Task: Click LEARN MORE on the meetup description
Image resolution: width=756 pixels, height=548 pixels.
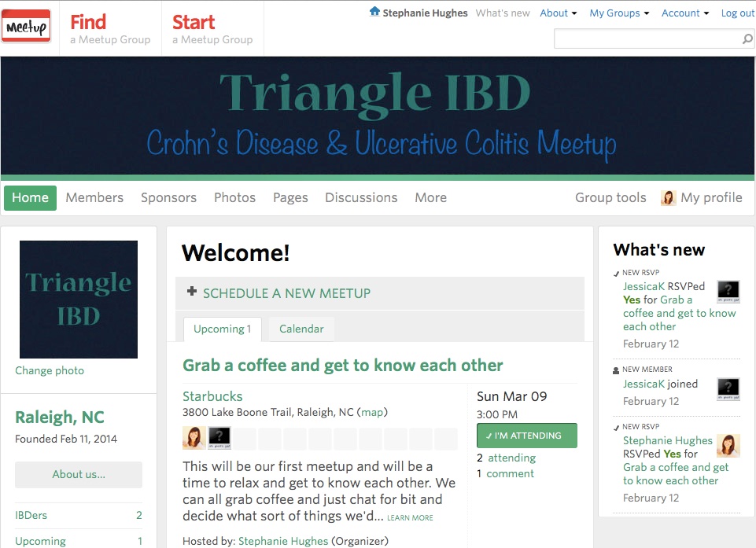Action: coord(409,517)
